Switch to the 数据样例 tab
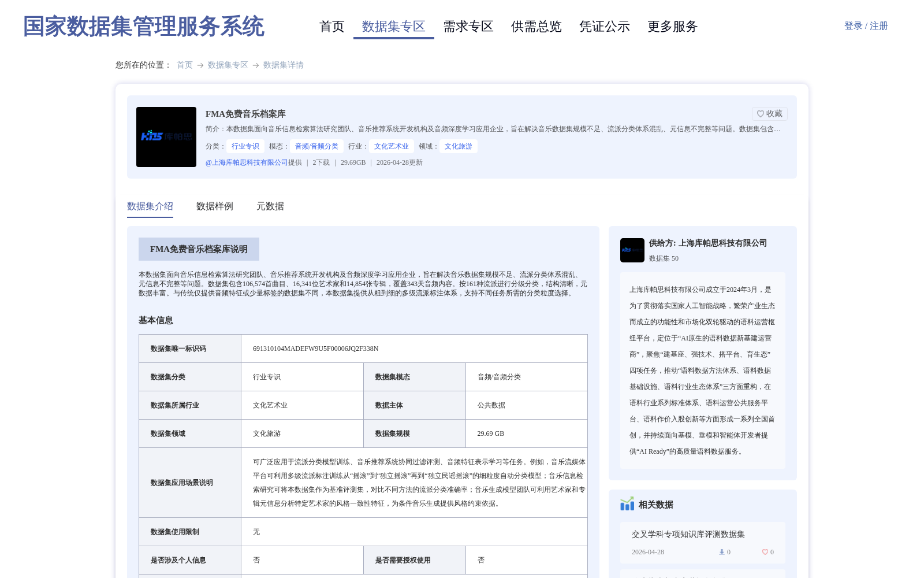Image resolution: width=924 pixels, height=578 pixels. pyautogui.click(x=215, y=206)
